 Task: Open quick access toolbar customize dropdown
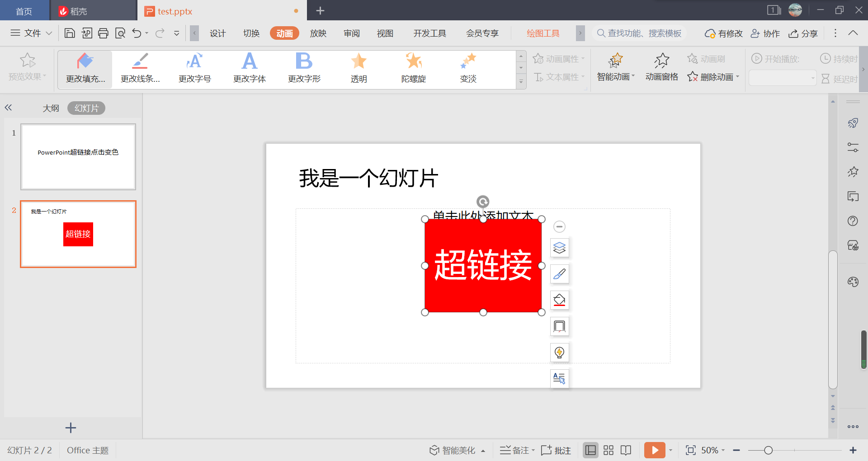point(177,33)
